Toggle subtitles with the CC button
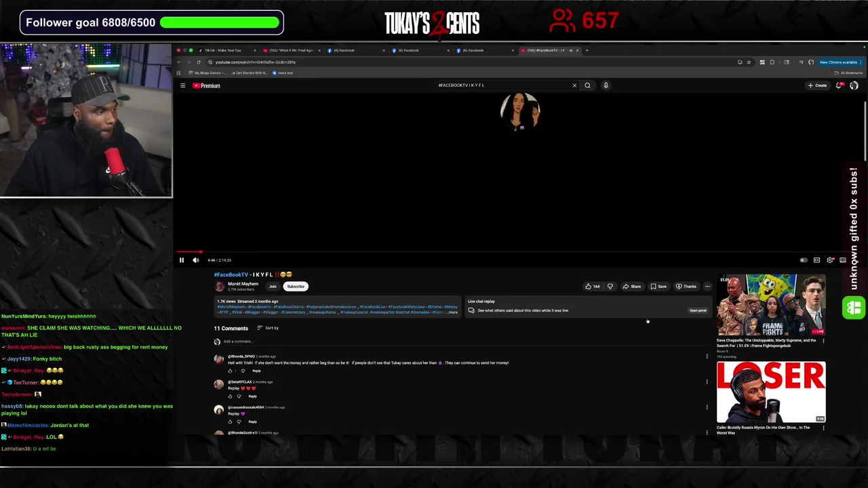The image size is (868, 488). 816,260
